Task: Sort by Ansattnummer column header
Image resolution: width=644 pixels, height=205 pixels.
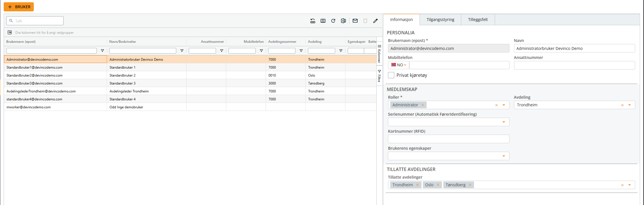Action: tap(212, 42)
